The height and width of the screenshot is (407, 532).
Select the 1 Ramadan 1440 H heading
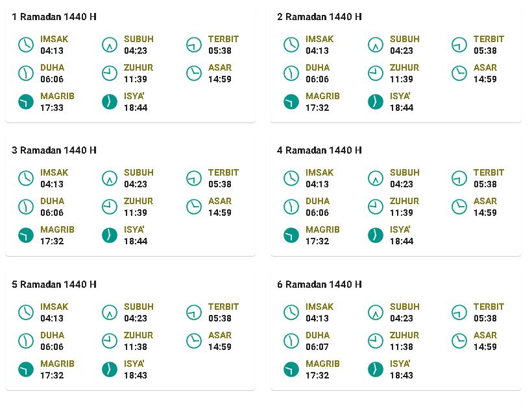pyautogui.click(x=54, y=17)
